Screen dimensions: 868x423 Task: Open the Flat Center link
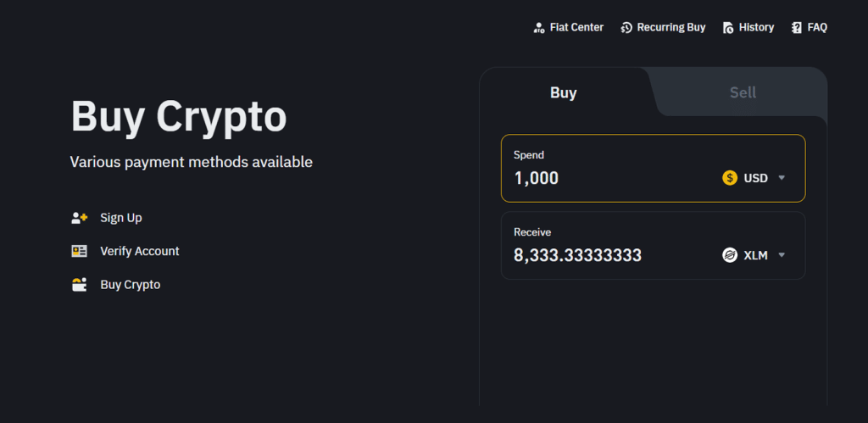point(576,27)
